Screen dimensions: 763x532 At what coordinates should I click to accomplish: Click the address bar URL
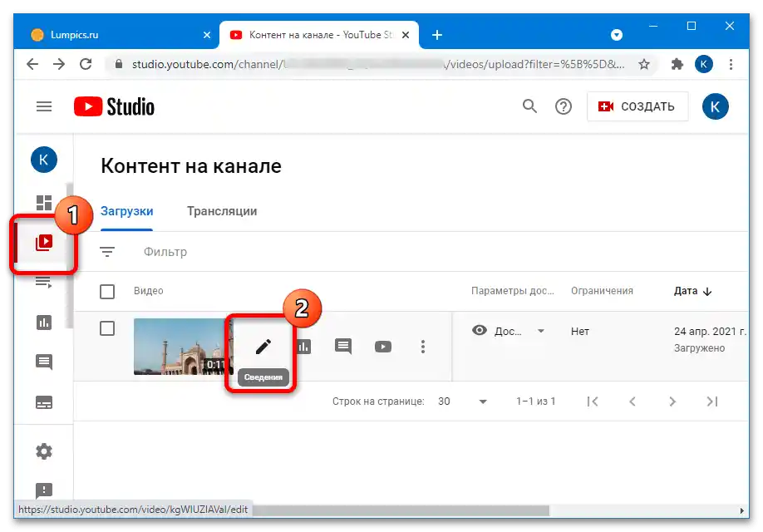point(377,64)
